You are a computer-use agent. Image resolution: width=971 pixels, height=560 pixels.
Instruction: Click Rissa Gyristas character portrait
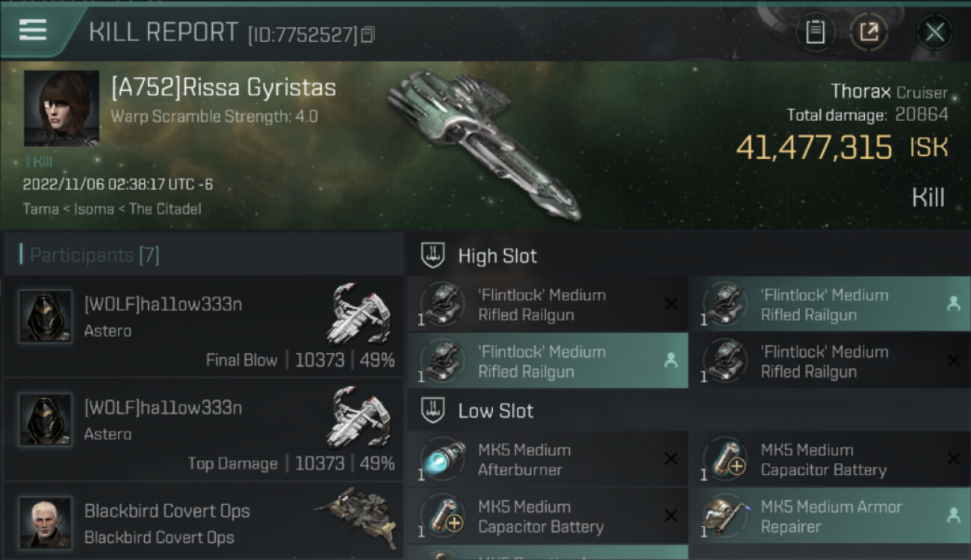pyautogui.click(x=61, y=108)
